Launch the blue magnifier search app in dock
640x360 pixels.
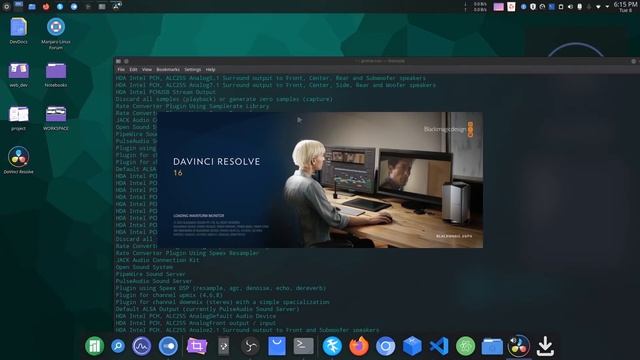tap(118, 346)
